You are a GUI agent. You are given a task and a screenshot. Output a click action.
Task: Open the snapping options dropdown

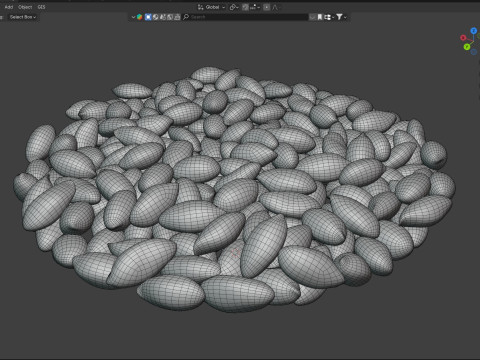pos(255,7)
